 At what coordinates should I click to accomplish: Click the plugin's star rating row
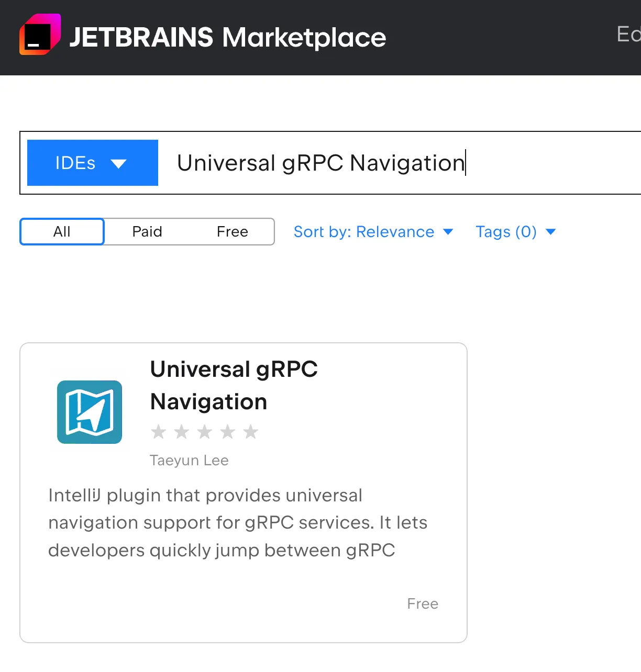pos(204,432)
